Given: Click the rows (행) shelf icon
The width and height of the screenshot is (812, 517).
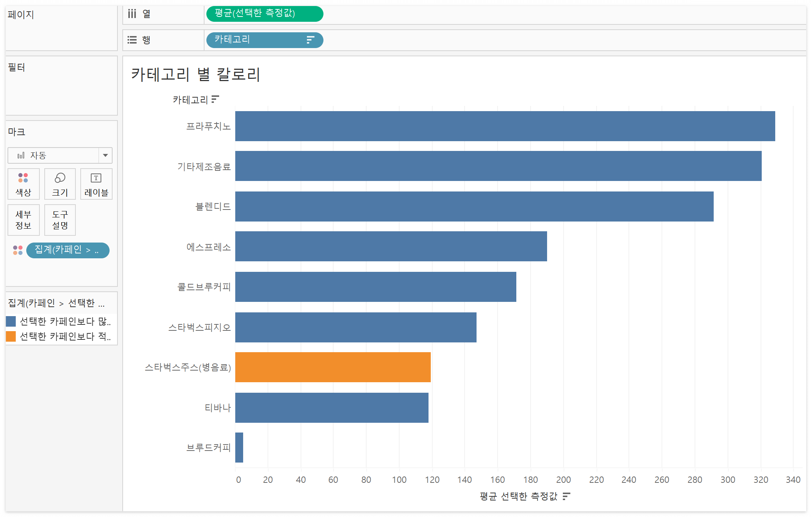Looking at the screenshot, I should (x=132, y=40).
